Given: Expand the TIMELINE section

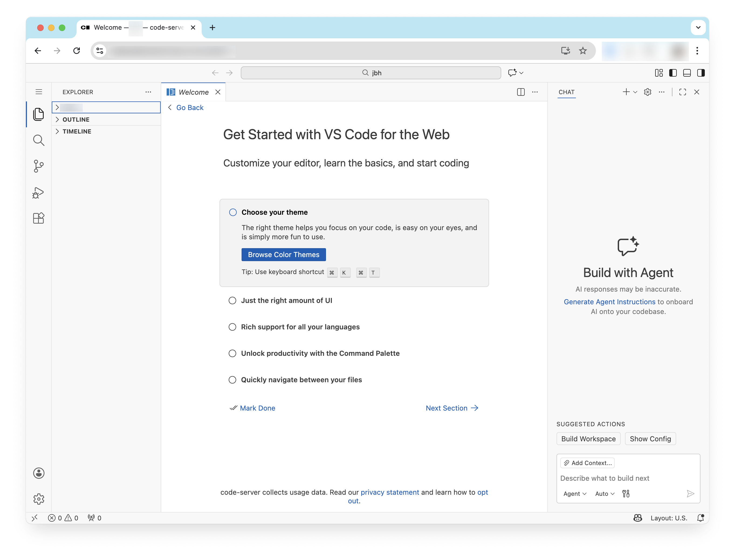Looking at the screenshot, I should coord(77,131).
